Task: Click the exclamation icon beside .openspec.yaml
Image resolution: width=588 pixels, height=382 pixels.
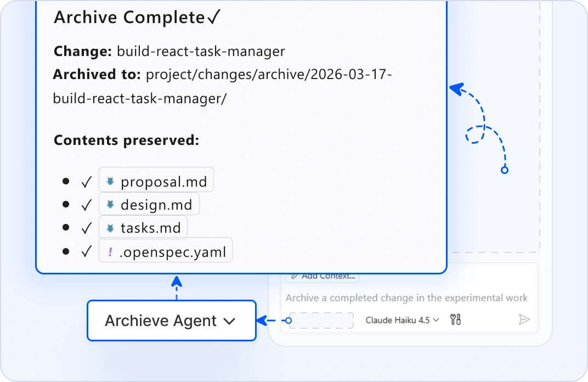Action: tap(110, 252)
